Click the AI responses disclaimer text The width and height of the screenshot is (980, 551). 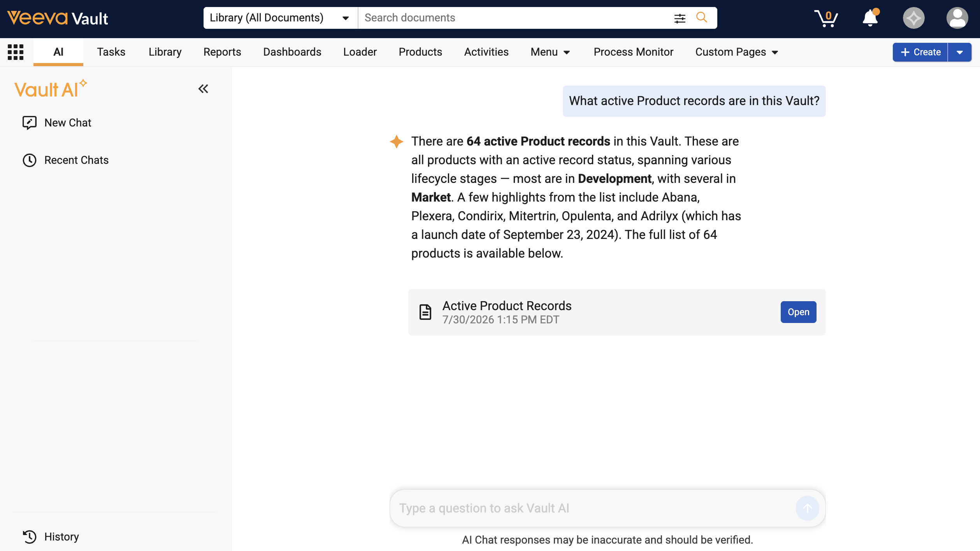[608, 540]
